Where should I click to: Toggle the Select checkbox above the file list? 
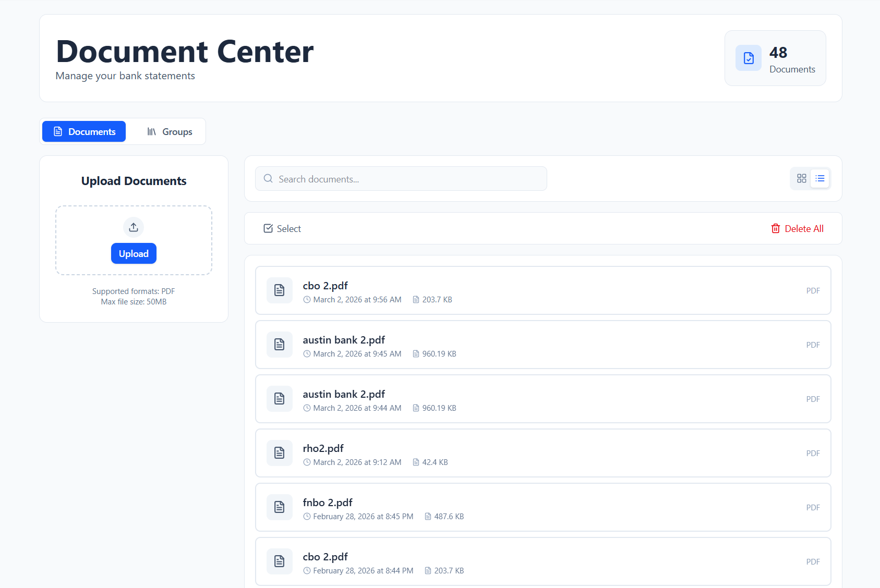pos(268,228)
